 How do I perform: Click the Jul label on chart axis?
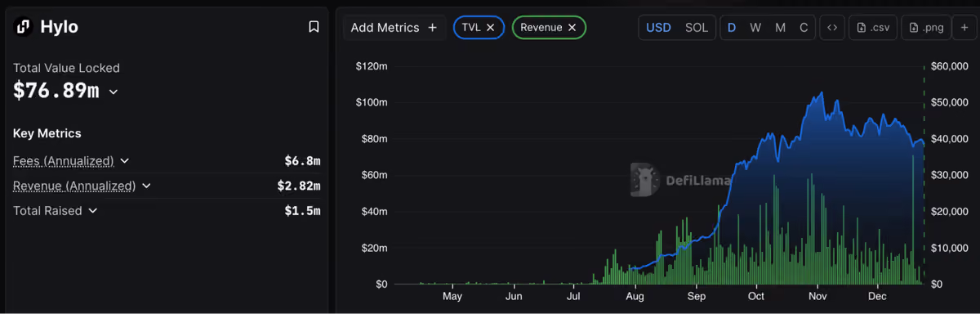(x=573, y=296)
